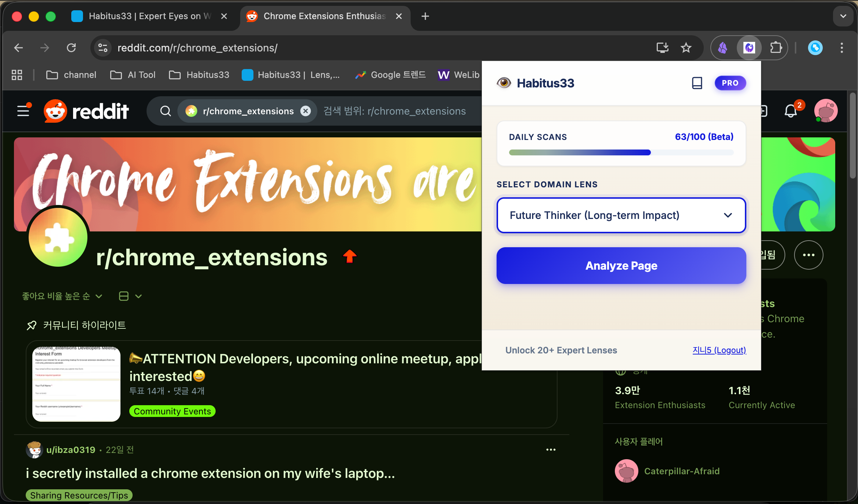The width and height of the screenshot is (858, 504).
Task: Click the PRO badge button
Action: pos(730,83)
